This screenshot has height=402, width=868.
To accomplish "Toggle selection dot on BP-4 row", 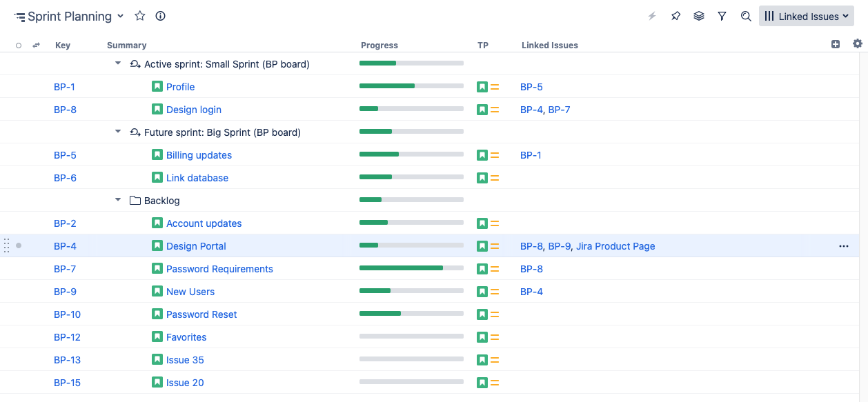I will 19,245.
